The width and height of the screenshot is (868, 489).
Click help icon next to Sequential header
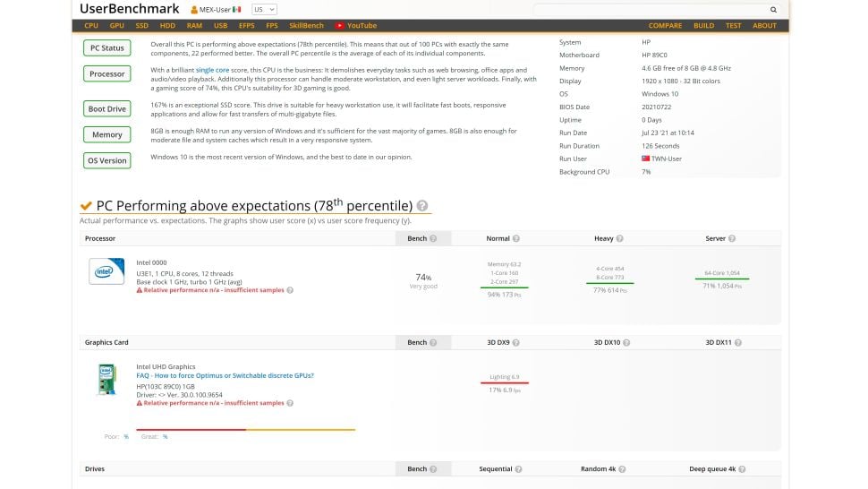click(519, 469)
